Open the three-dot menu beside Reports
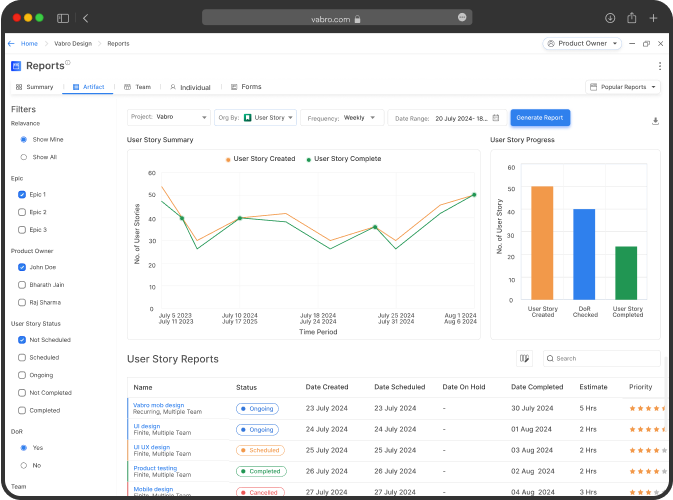This screenshot has width=673, height=500. pyautogui.click(x=659, y=66)
